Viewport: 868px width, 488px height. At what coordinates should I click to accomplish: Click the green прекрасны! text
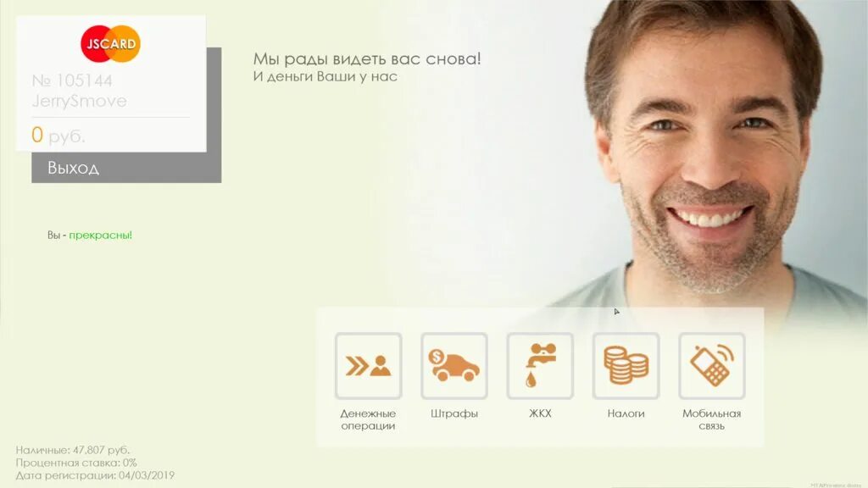(100, 236)
